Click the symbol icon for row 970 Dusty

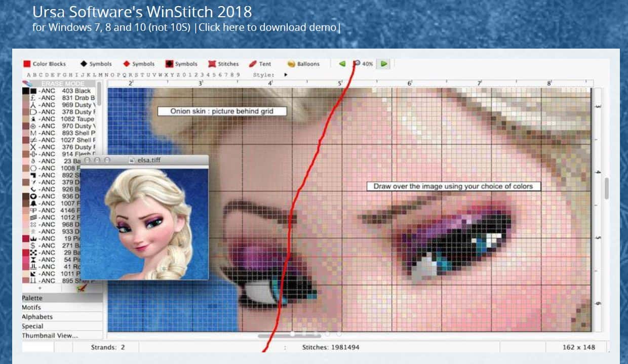point(33,126)
